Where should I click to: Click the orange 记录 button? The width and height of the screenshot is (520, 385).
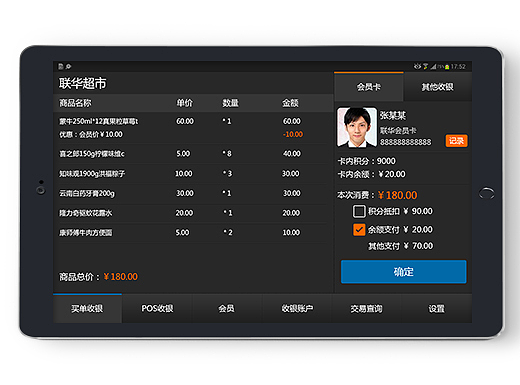point(456,141)
